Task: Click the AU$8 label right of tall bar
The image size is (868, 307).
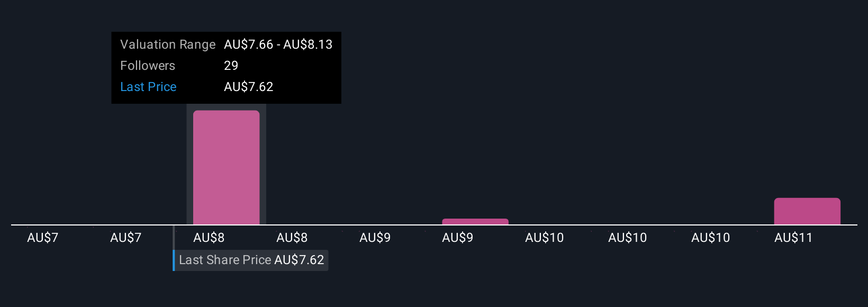Action: (292, 238)
